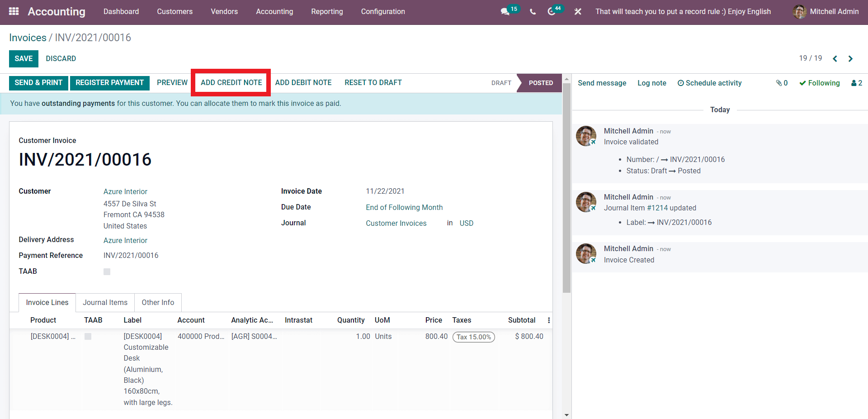Screen dimensions: 868x419
Task: Click the Register Payment button
Action: 109,83
